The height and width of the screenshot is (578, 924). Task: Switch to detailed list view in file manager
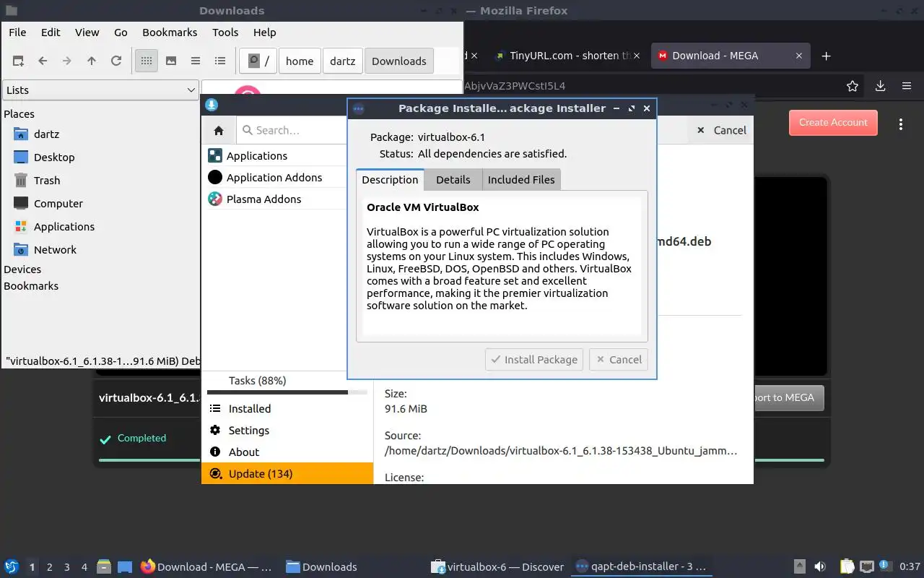pyautogui.click(x=220, y=61)
